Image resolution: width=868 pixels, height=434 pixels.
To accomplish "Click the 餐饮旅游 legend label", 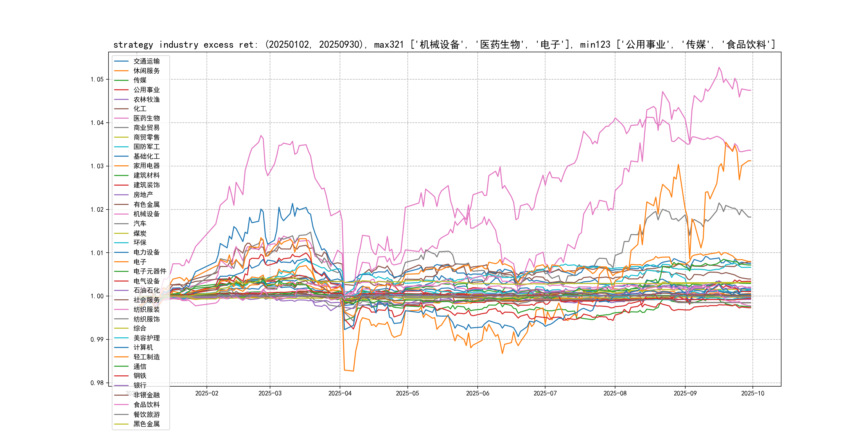I will (x=146, y=414).
